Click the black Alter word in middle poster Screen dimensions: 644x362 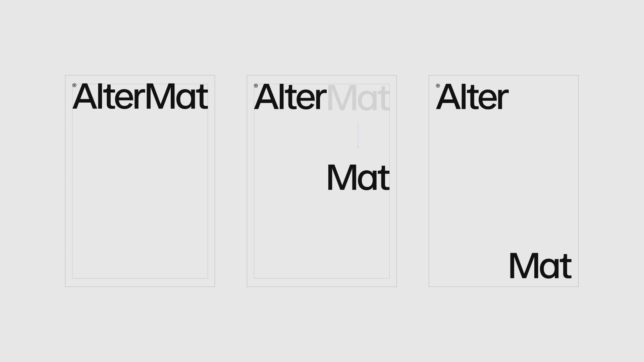pos(290,97)
